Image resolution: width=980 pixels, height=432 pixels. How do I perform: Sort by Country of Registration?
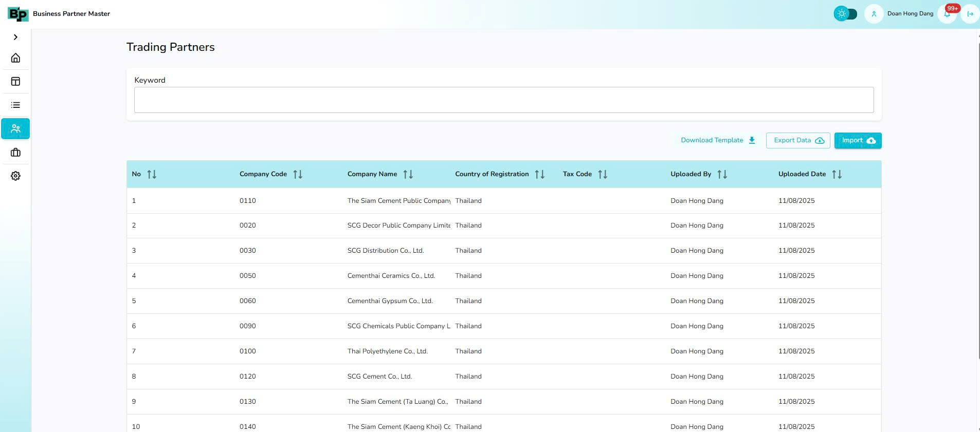click(539, 175)
